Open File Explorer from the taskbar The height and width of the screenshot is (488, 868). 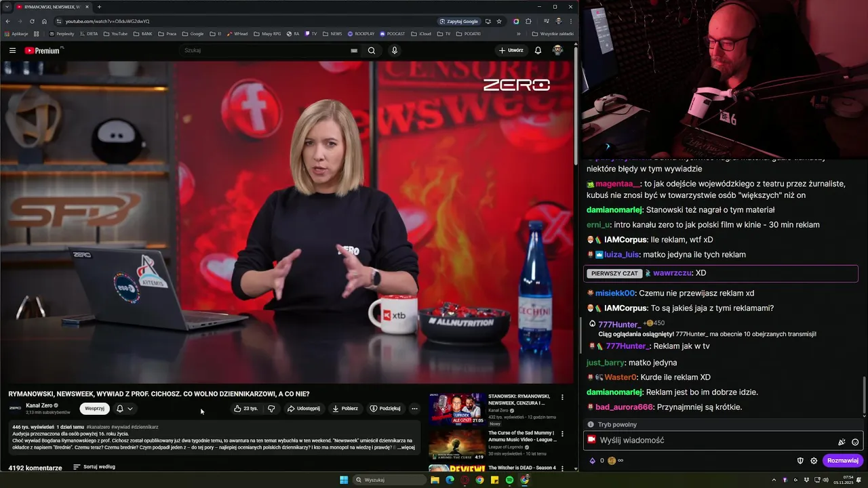click(435, 480)
